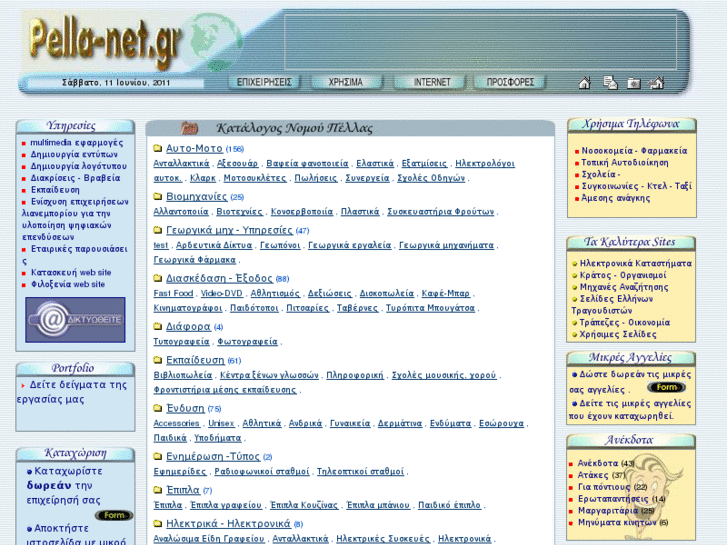Open the Γεωργικά Φάρμακα link

(x=195, y=260)
